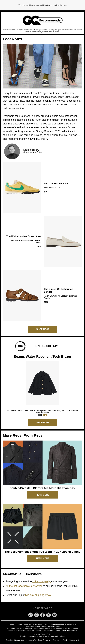Open "View this email in your browser"
Screen dimensions: 85x644
point(30,5)
